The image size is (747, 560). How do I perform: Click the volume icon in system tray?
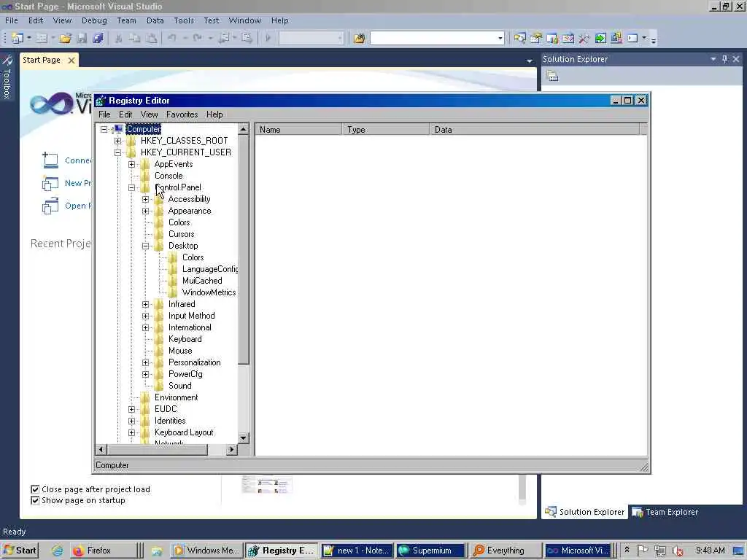[676, 551]
